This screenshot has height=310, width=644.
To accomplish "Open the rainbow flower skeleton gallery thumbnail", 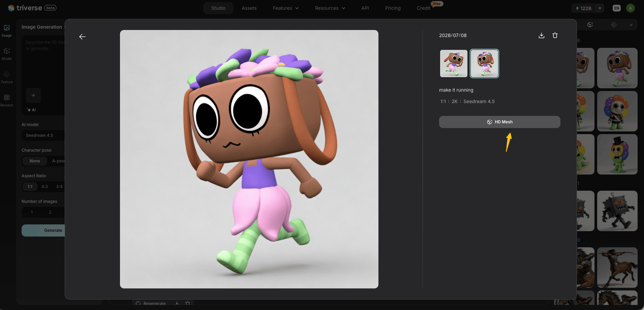I will (x=617, y=111).
